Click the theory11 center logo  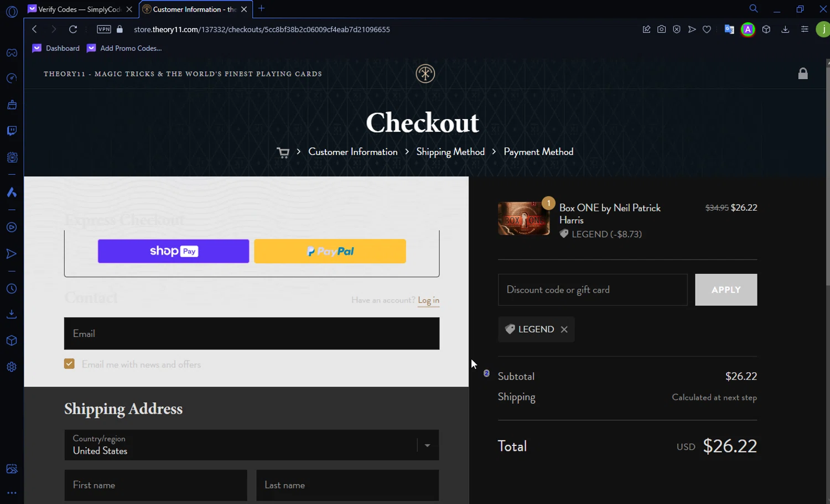coord(425,74)
